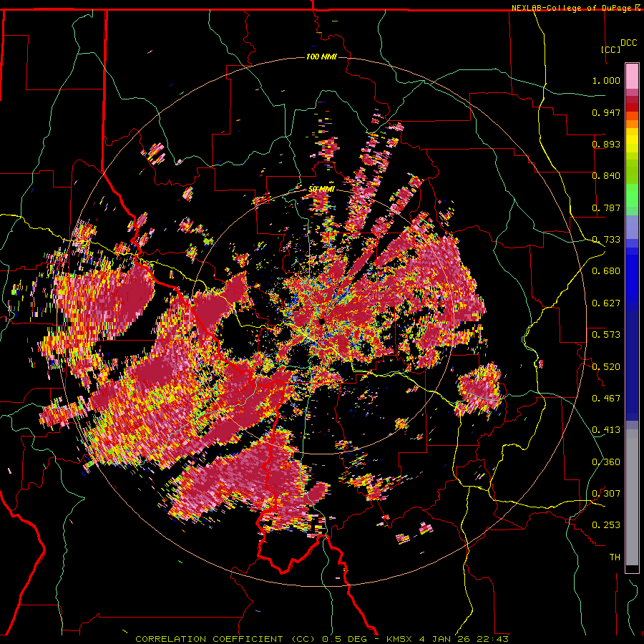Click the Correlation Coefficient caption at bottom
644x644 pixels.
tap(322, 639)
